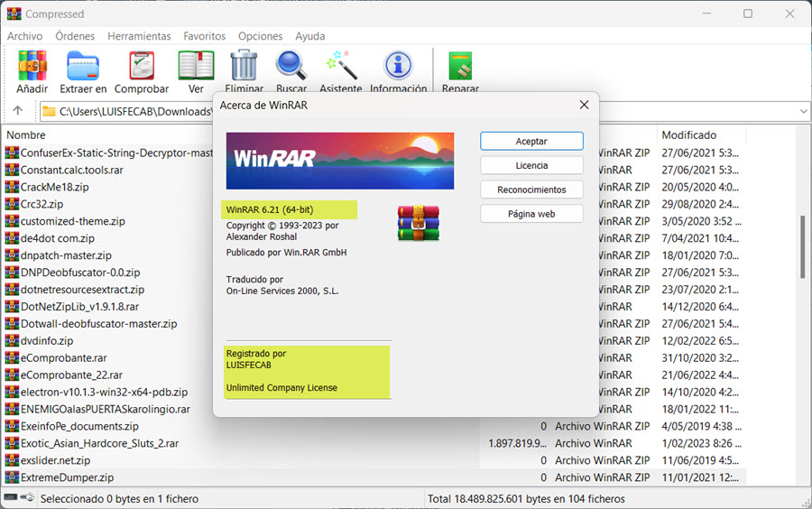Click WinRAR 6.21 (64-bit) version text

coord(270,209)
